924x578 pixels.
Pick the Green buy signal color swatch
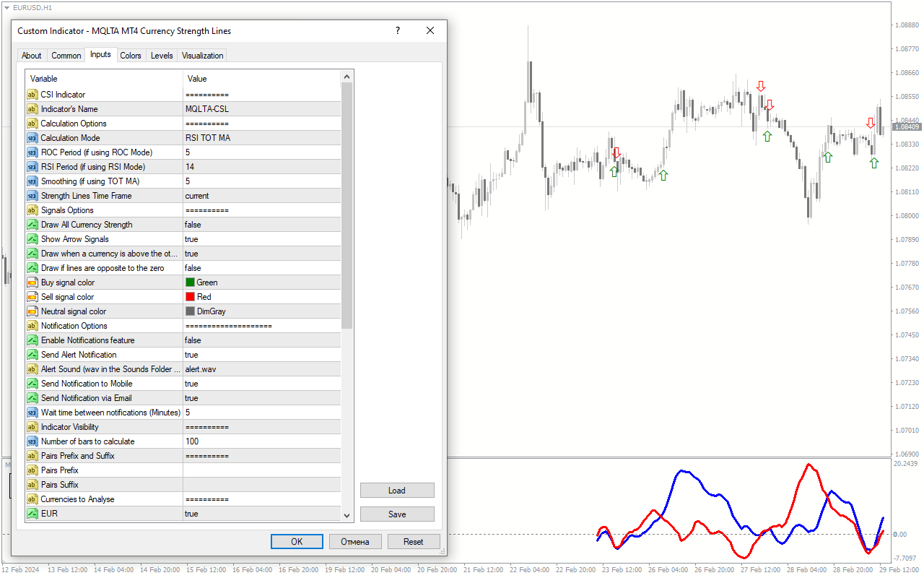[x=191, y=282]
